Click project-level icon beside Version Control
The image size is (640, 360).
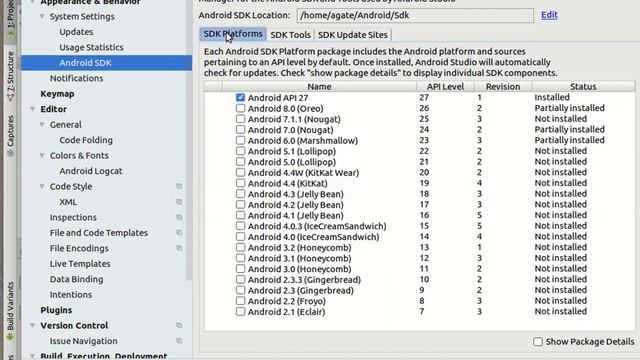coord(179,325)
